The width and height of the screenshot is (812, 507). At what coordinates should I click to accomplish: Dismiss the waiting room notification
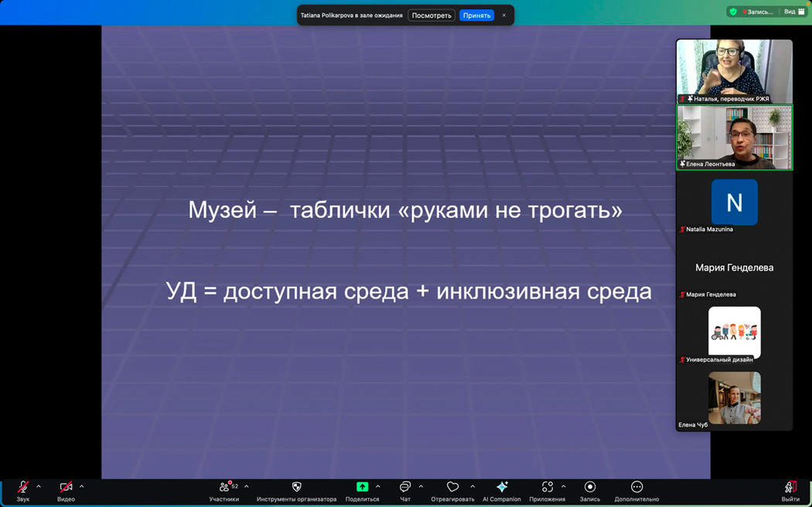click(x=504, y=15)
